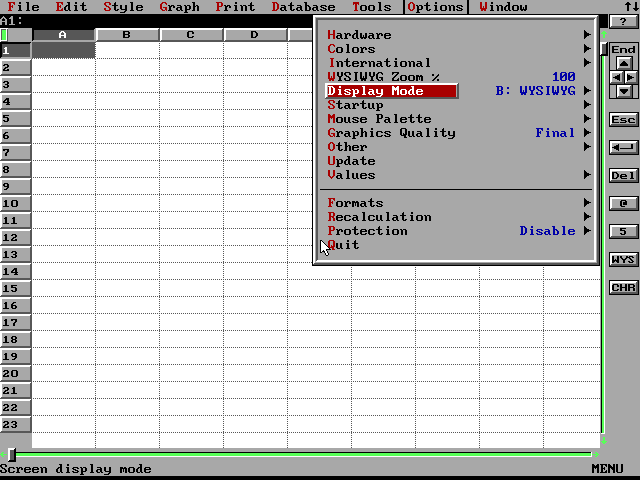Select Quit to close Options menu
640x480 pixels.
344,245
